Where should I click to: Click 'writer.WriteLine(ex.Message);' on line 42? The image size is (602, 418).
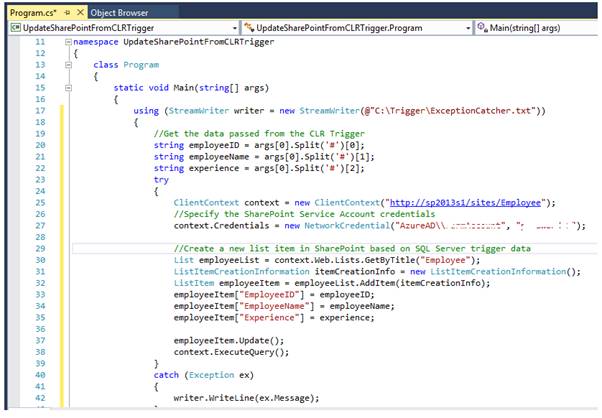pos(246,398)
